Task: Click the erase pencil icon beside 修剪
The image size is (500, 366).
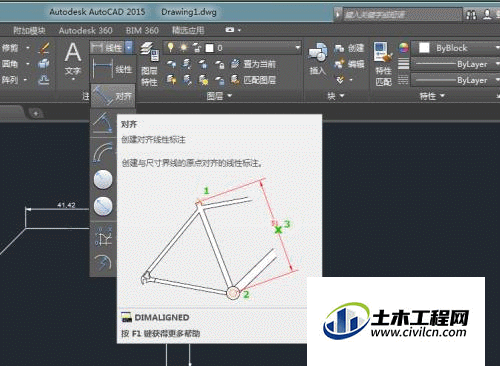Action: pos(44,48)
